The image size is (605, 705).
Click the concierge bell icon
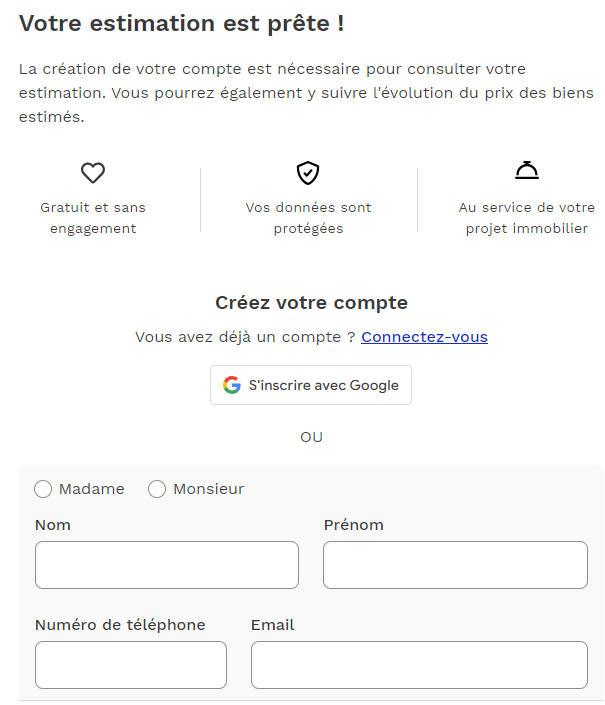pos(527,171)
